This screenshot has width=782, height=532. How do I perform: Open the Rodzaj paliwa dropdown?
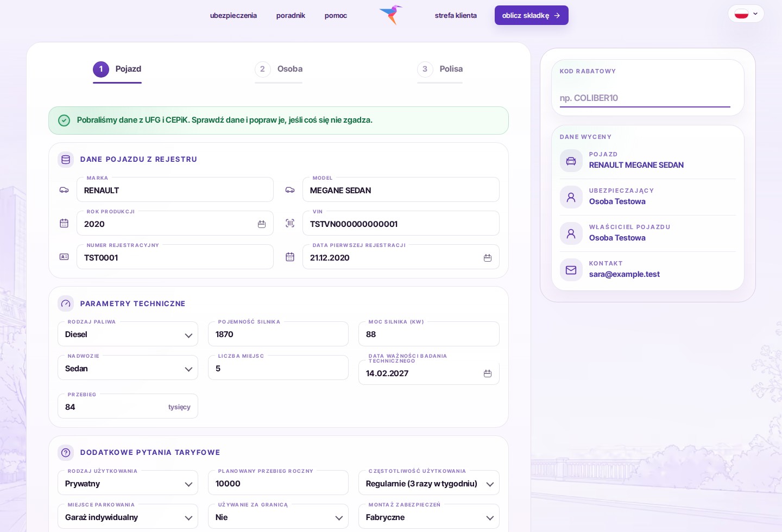[x=128, y=334]
